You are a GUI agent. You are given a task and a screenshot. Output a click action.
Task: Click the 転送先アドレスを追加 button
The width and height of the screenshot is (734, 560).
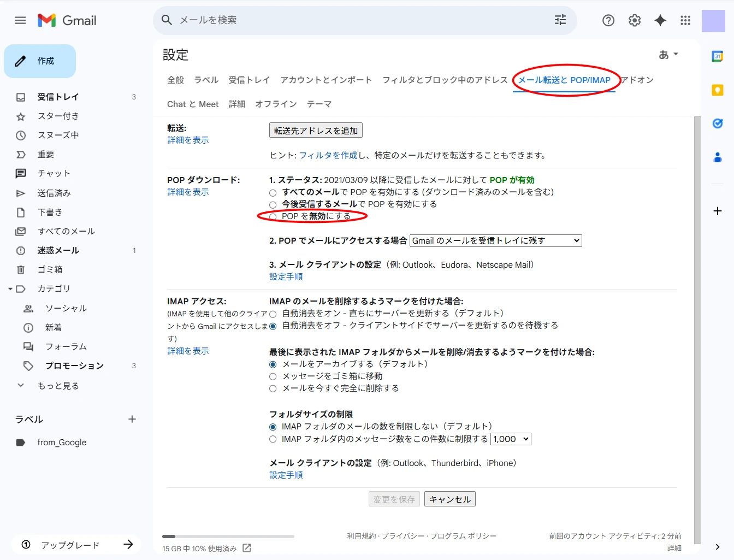tap(316, 131)
